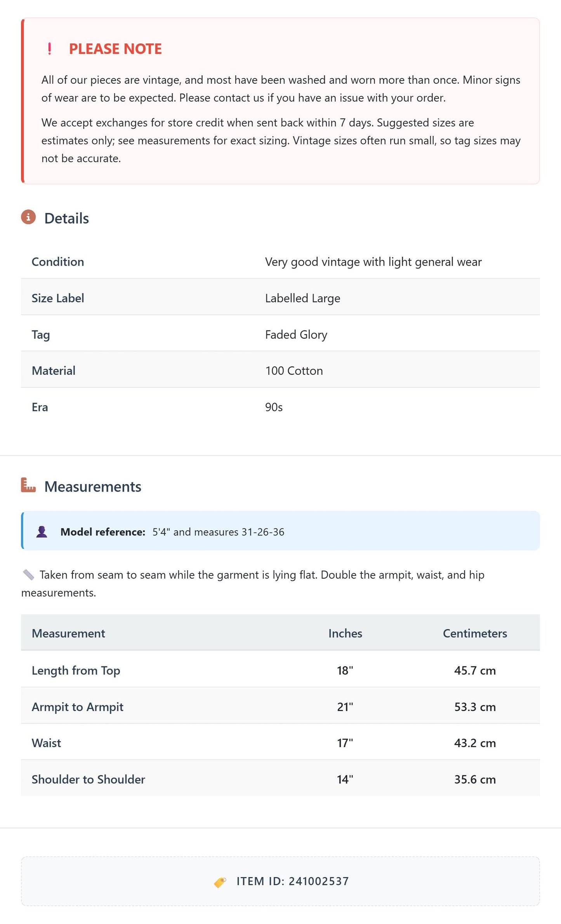
Task: Click the Centimeters column header
Action: pos(475,633)
